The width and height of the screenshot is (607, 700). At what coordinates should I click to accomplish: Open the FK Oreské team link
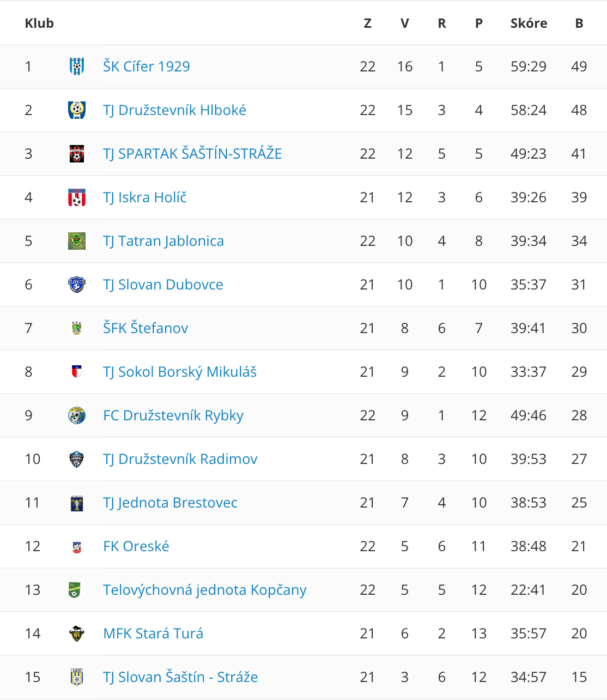click(x=136, y=546)
